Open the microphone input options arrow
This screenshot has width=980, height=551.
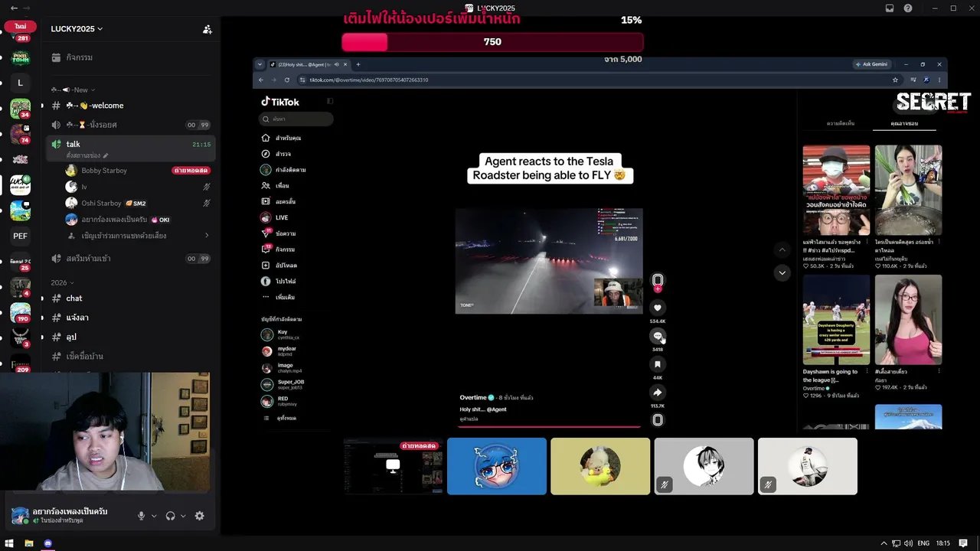point(154,516)
